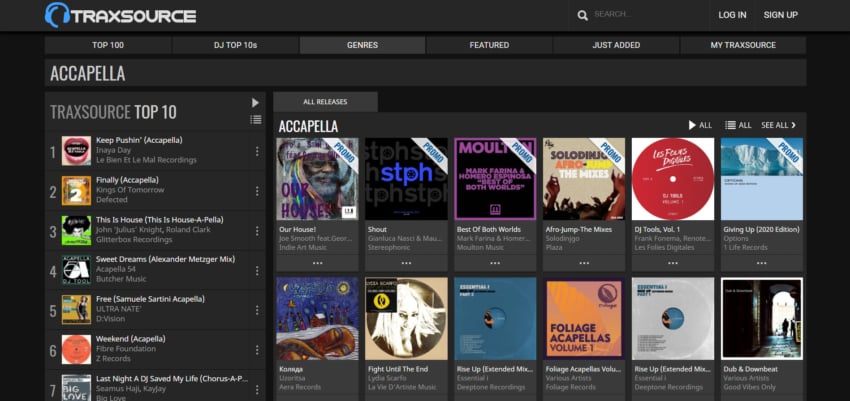Open the Genres tab

(x=362, y=45)
